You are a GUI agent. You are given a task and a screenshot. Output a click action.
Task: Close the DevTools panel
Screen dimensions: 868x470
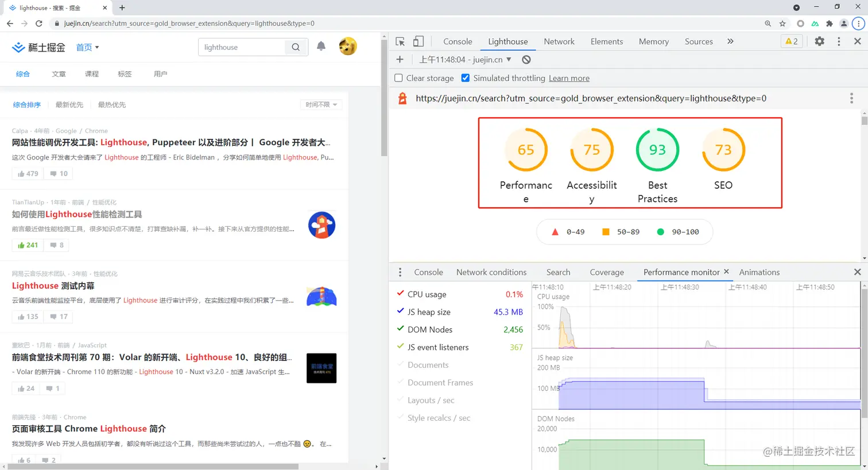coord(857,41)
